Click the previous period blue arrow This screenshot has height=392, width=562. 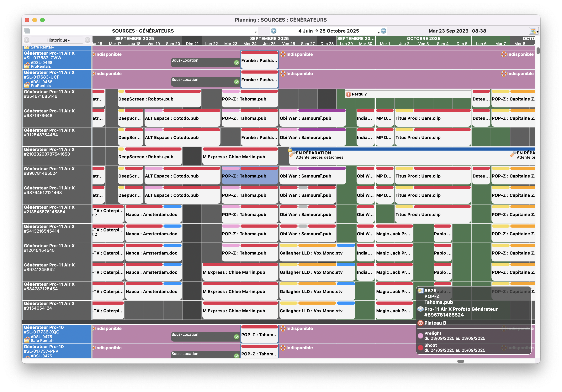(x=274, y=31)
